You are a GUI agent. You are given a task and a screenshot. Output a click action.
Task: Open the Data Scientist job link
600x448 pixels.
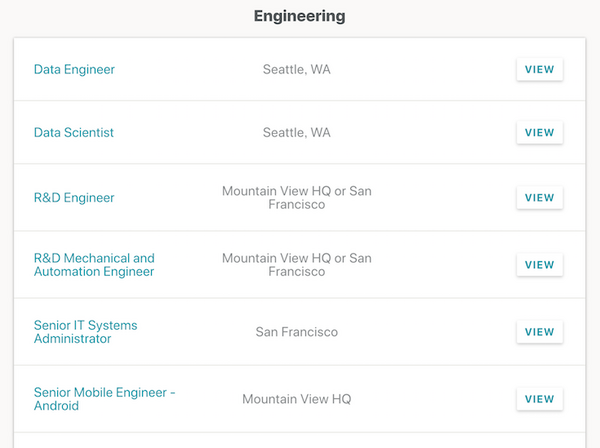coord(74,133)
